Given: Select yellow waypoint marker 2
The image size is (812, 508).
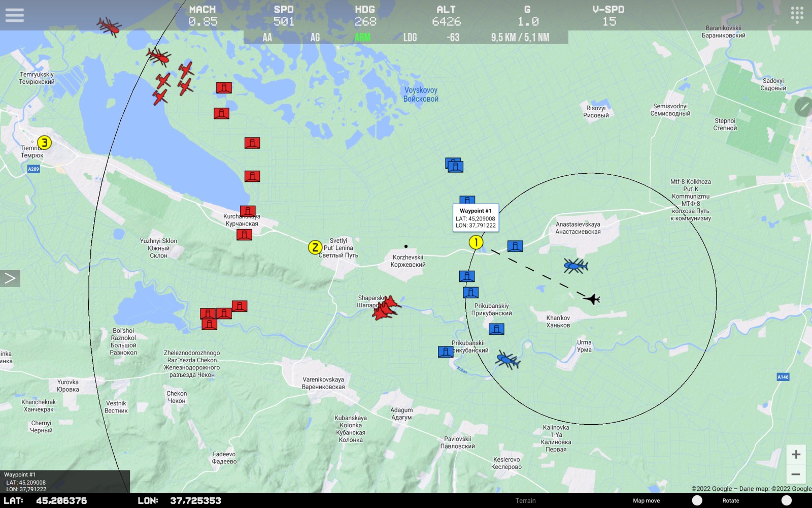Looking at the screenshot, I should click(315, 247).
